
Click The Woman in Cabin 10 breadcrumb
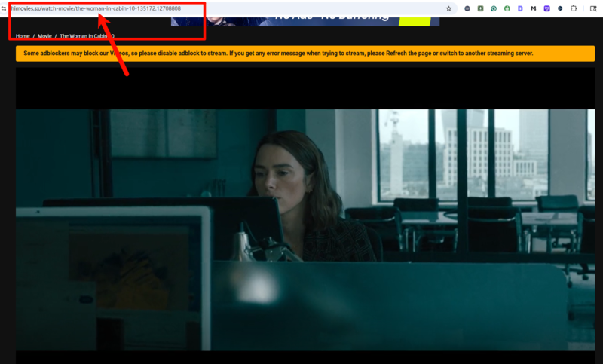(87, 36)
